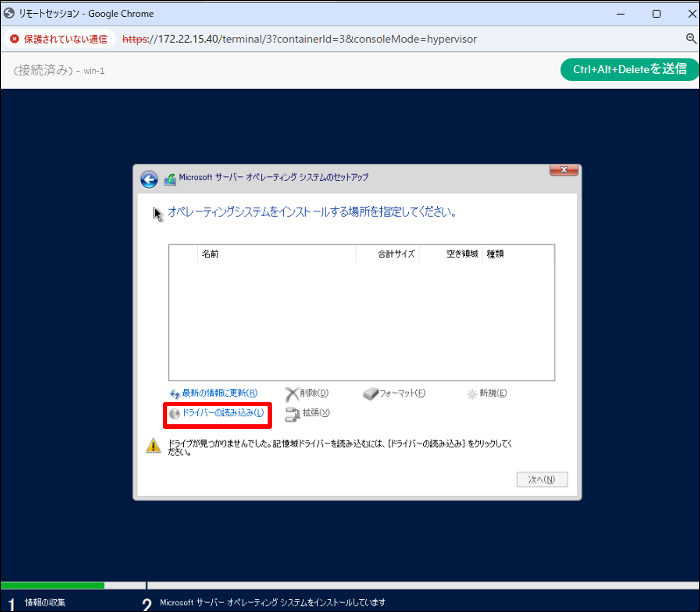Click the フォーマット(F) drive format icon
The width and height of the screenshot is (700, 612).
click(x=371, y=393)
